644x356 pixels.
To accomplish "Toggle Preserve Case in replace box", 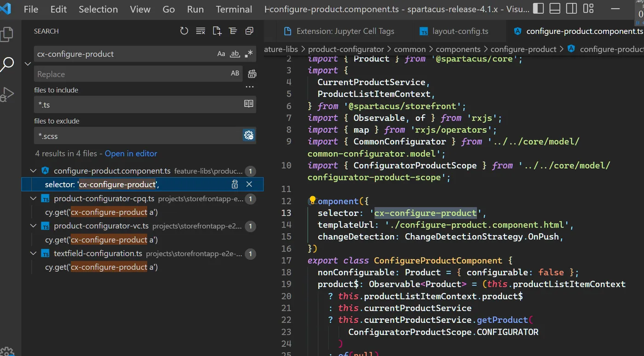I will coord(235,74).
